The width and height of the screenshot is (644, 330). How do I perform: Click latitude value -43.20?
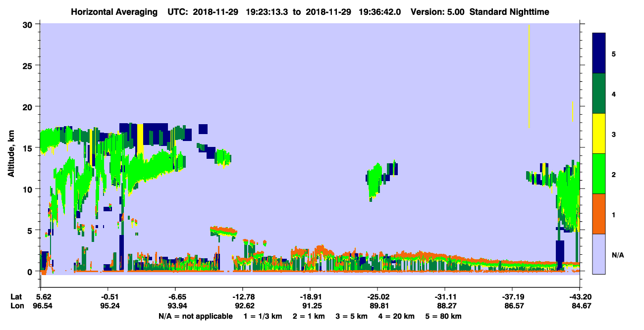(580, 297)
